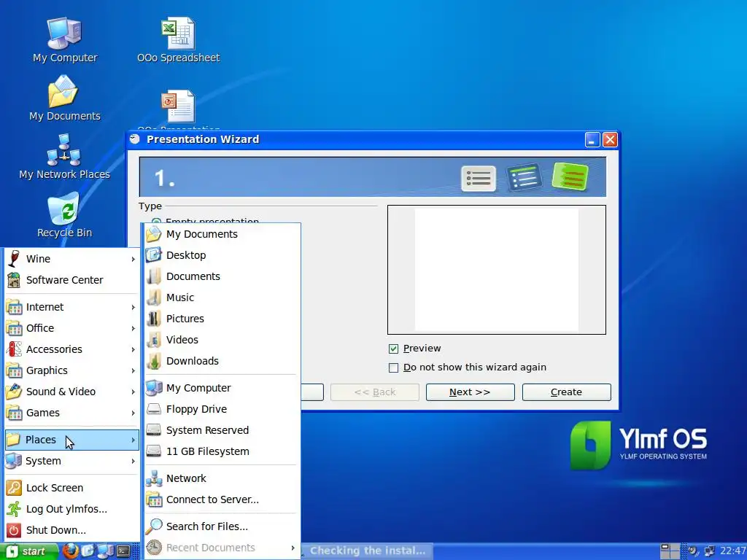
Task: Expand the Accessories submenu
Action: 71,349
